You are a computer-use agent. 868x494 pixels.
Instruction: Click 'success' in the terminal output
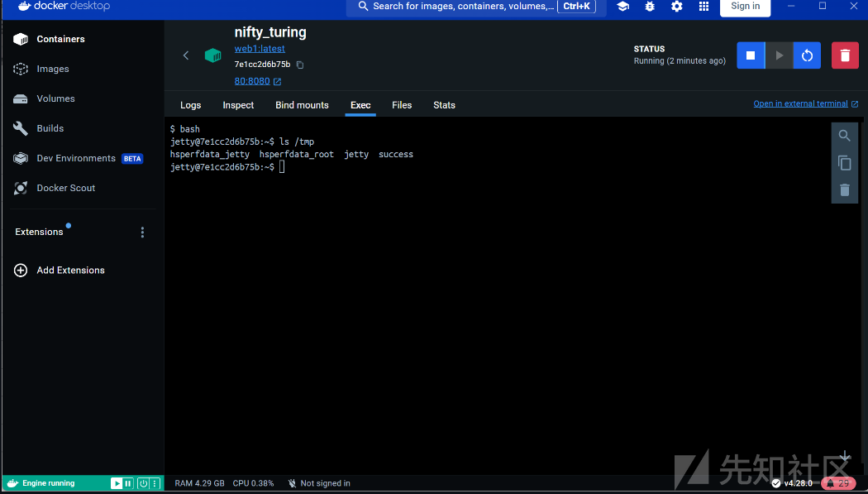coord(396,155)
